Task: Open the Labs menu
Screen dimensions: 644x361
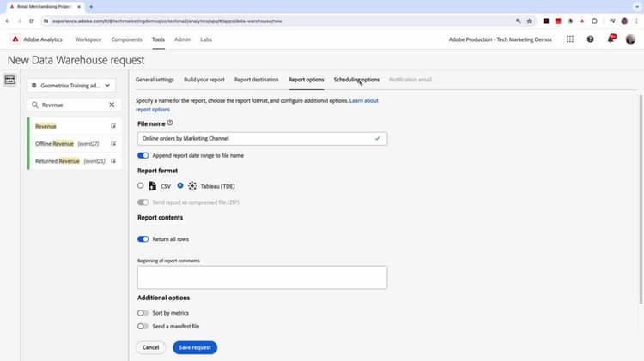Action: 206,39
